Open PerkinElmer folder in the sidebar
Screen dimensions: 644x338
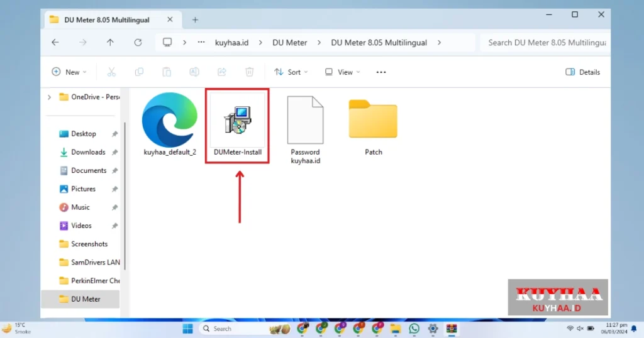pyautogui.click(x=89, y=281)
